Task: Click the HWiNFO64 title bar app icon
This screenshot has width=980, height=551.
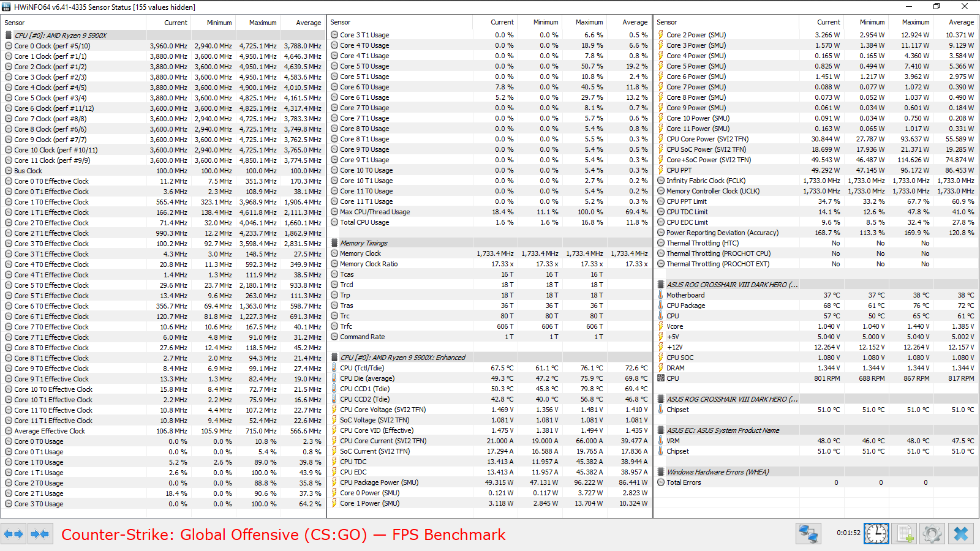Action: [7, 7]
